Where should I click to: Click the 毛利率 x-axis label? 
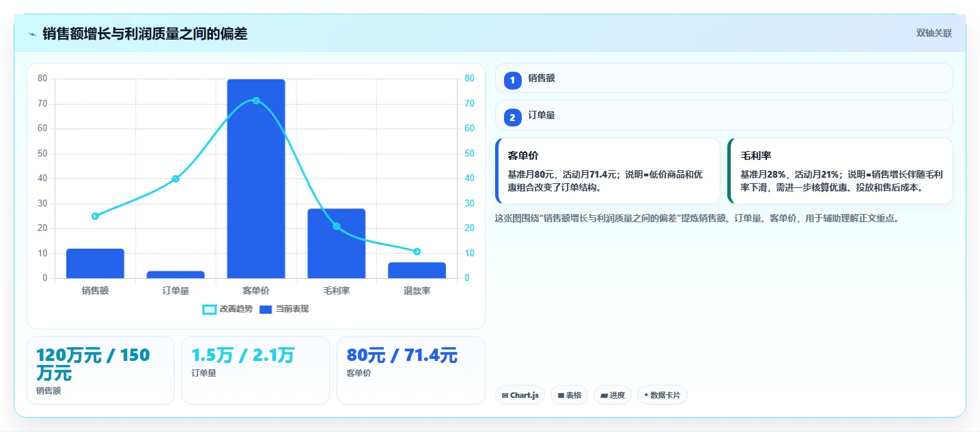(337, 291)
